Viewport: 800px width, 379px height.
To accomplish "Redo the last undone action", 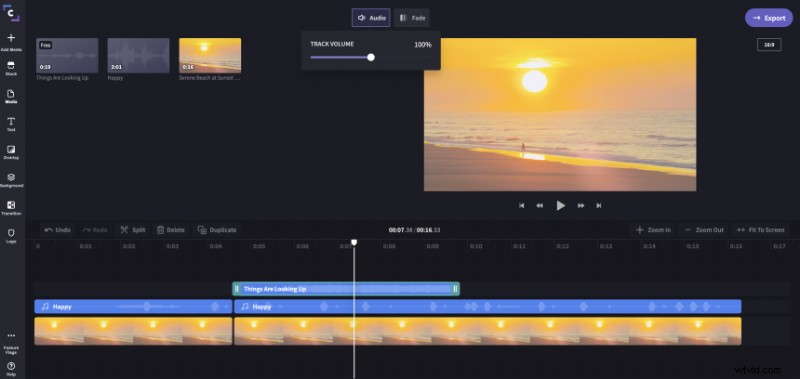I will 95,230.
